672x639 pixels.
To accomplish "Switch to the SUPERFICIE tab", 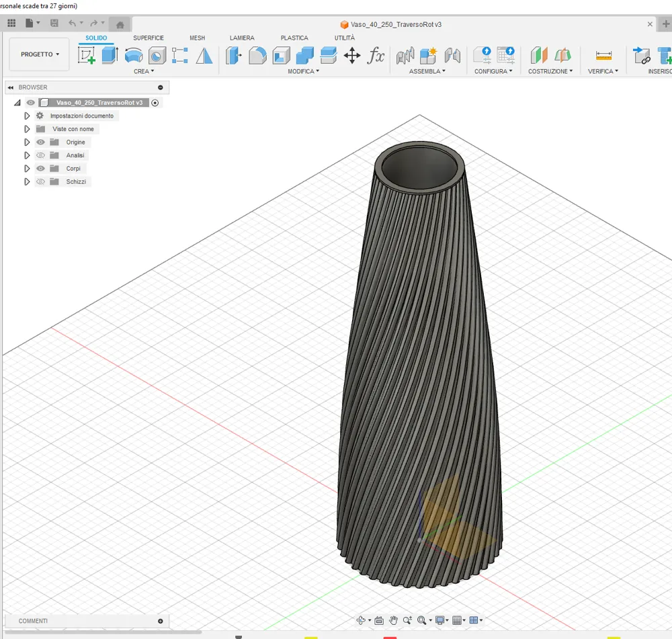I will click(x=149, y=38).
